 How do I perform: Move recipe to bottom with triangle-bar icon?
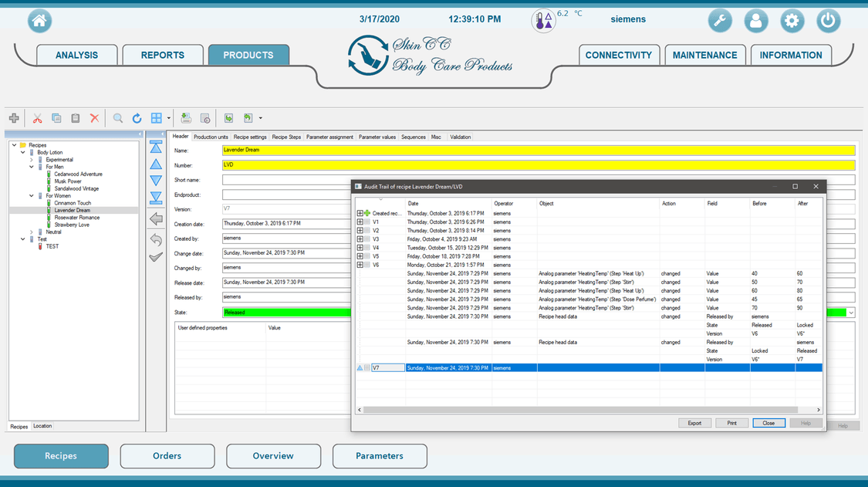156,198
